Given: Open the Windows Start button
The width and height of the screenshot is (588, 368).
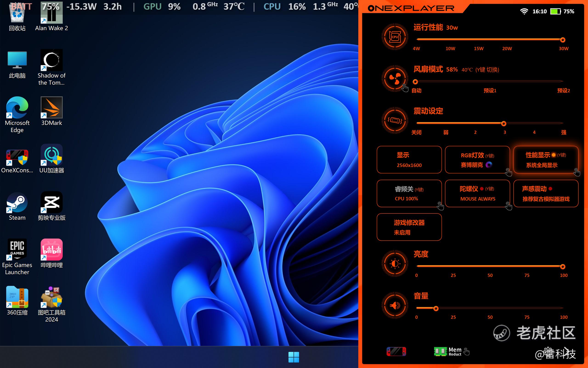Looking at the screenshot, I should [x=294, y=357].
